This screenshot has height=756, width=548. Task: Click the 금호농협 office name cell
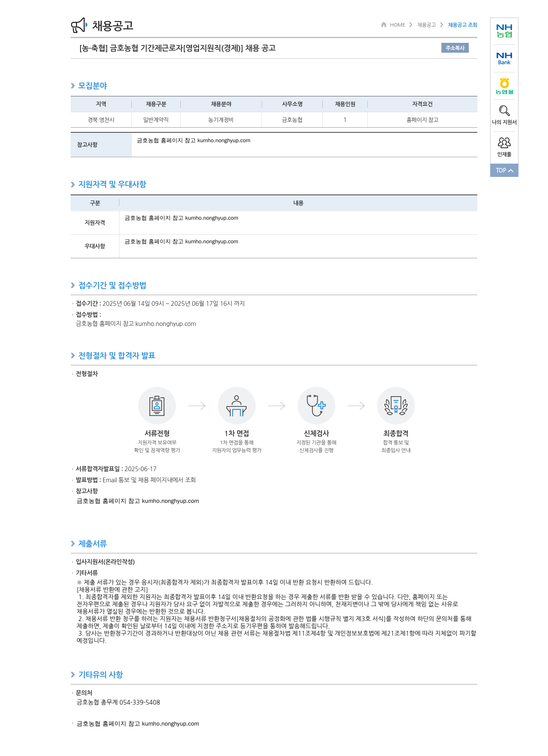coord(292,120)
